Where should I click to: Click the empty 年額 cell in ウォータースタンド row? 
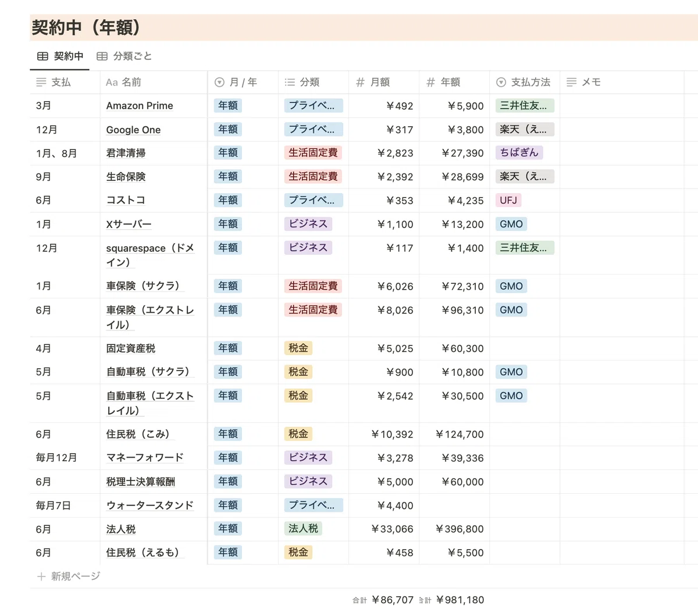click(454, 505)
